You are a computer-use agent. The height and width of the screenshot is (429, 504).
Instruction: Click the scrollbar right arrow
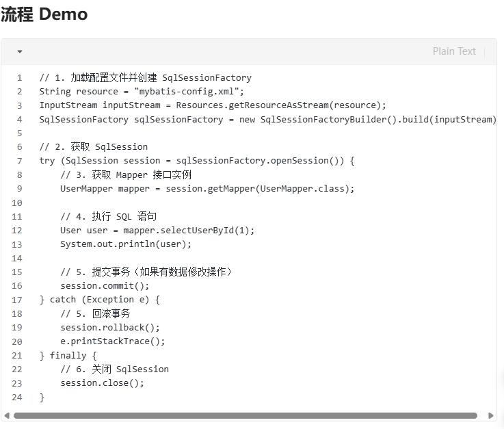(x=490, y=415)
